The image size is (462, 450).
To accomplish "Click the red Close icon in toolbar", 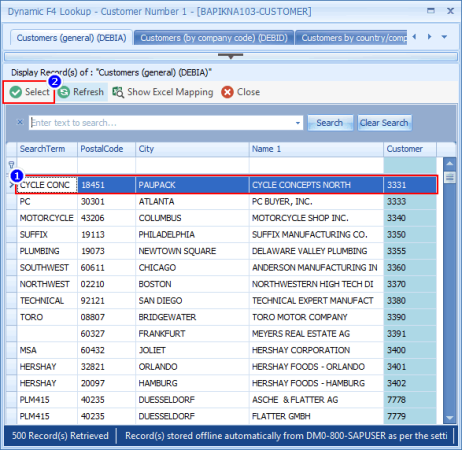I will [x=227, y=92].
